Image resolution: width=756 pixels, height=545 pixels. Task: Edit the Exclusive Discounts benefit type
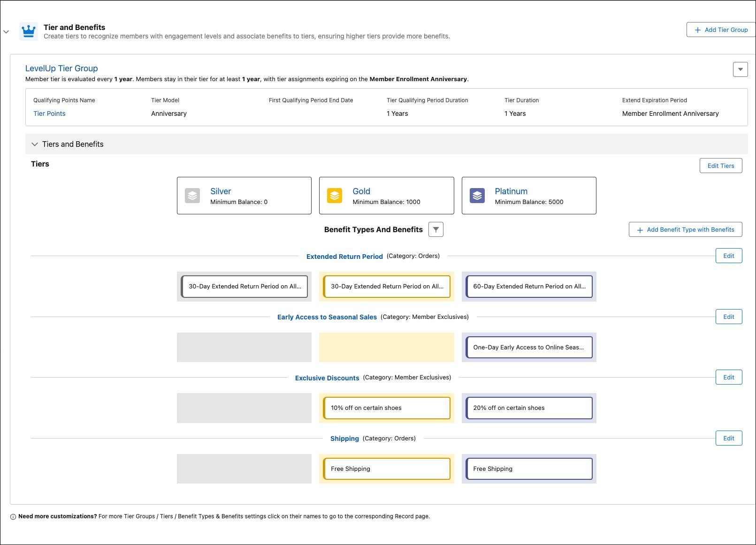[x=729, y=377]
